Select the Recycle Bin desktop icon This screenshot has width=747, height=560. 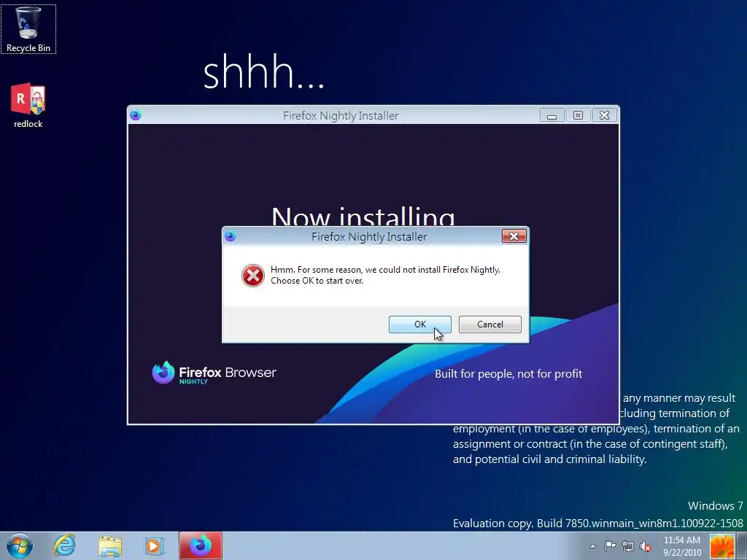click(28, 29)
